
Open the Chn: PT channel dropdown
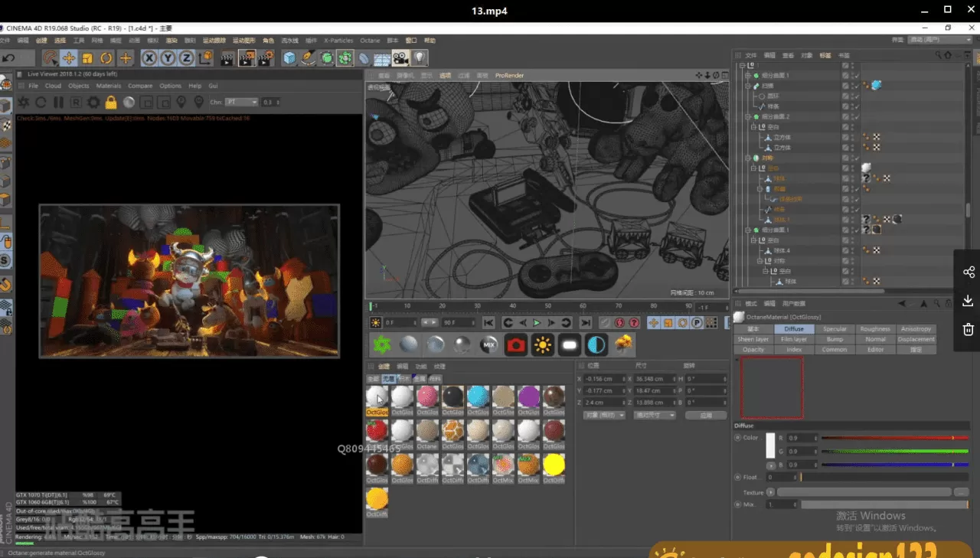point(242,102)
